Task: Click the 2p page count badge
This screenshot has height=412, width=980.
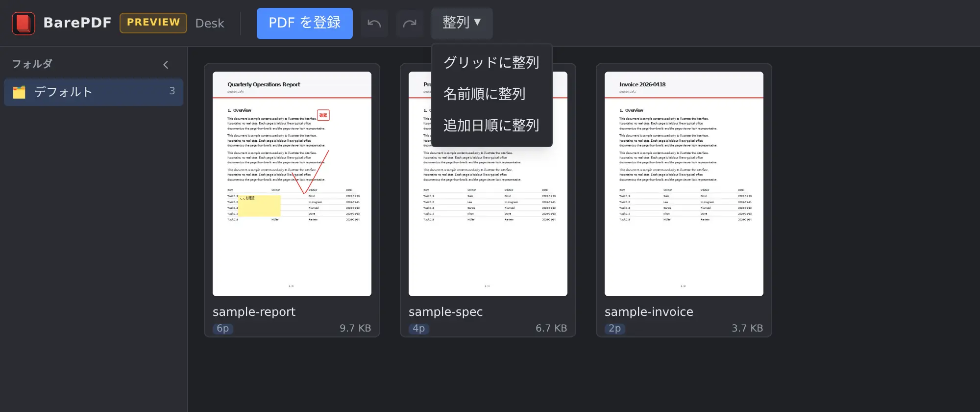Action: click(x=615, y=329)
